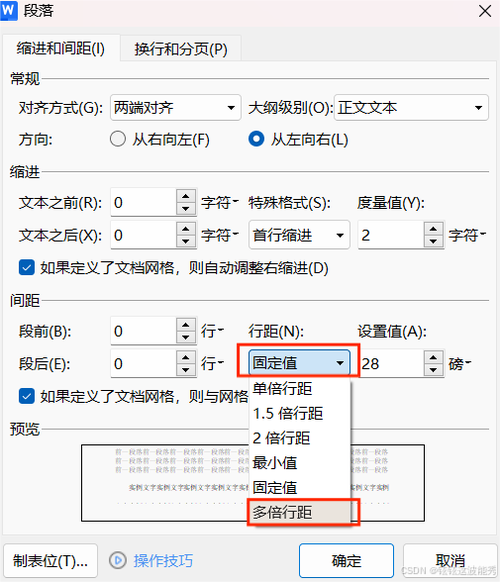
Task: Increase 段后 spacing value
Action: pyautogui.click(x=186, y=357)
